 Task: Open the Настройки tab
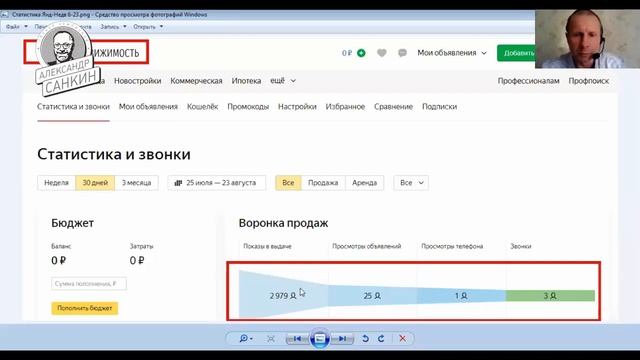point(297,107)
